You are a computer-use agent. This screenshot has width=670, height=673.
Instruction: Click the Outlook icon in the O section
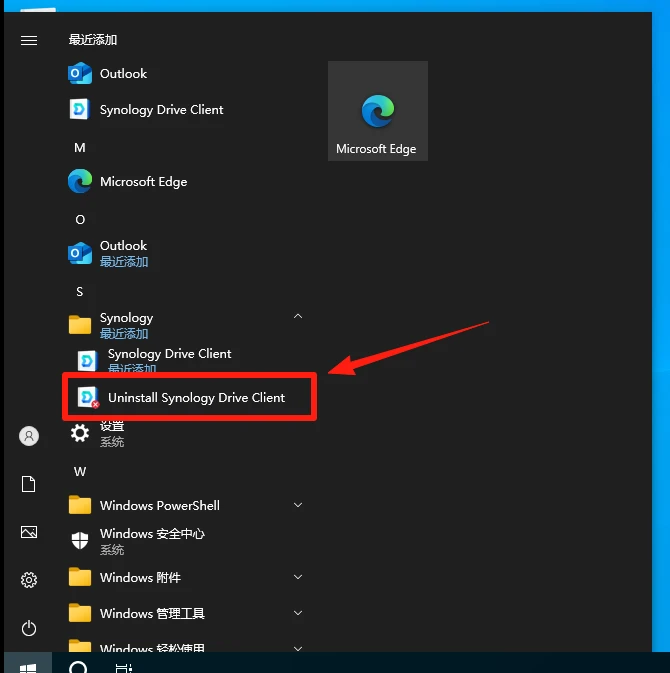pos(80,253)
